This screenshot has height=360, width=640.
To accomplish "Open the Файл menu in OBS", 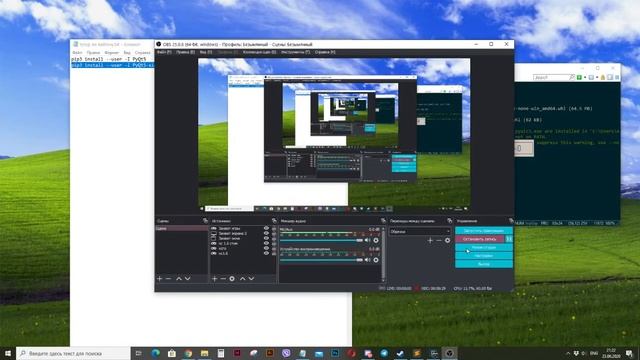I will [x=164, y=52].
